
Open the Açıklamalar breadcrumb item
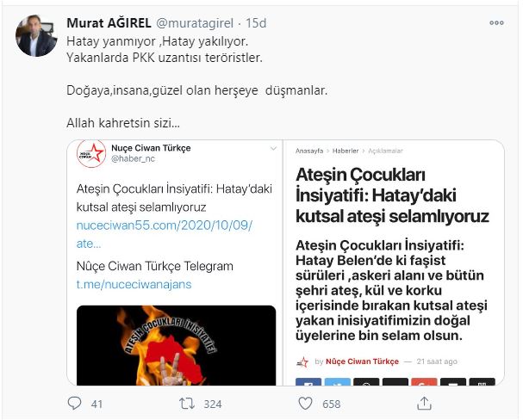click(386, 151)
